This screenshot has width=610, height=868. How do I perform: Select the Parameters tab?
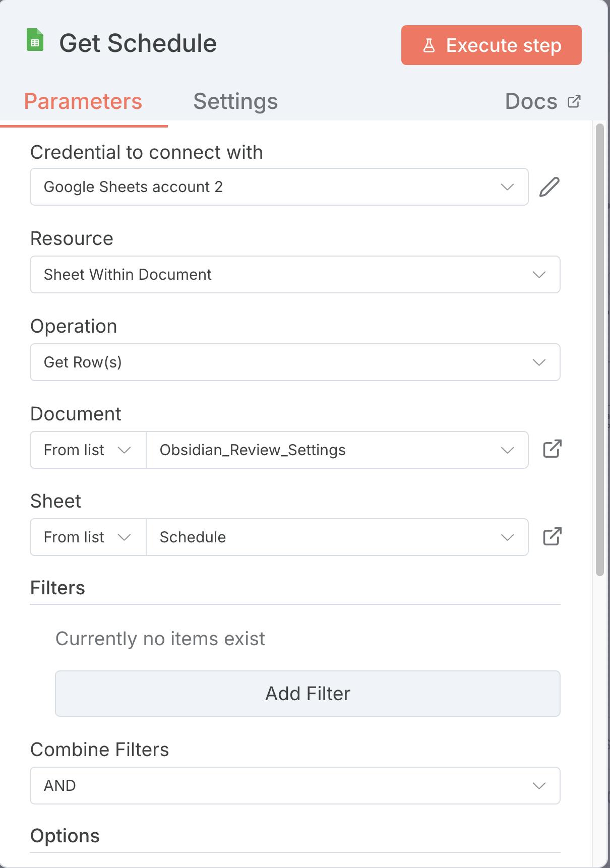(83, 101)
